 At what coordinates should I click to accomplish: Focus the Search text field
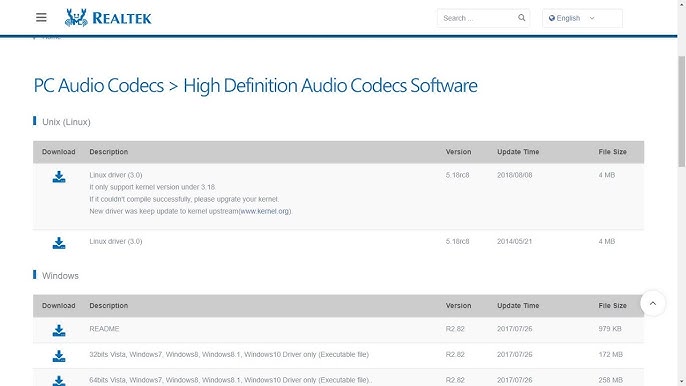pos(479,18)
